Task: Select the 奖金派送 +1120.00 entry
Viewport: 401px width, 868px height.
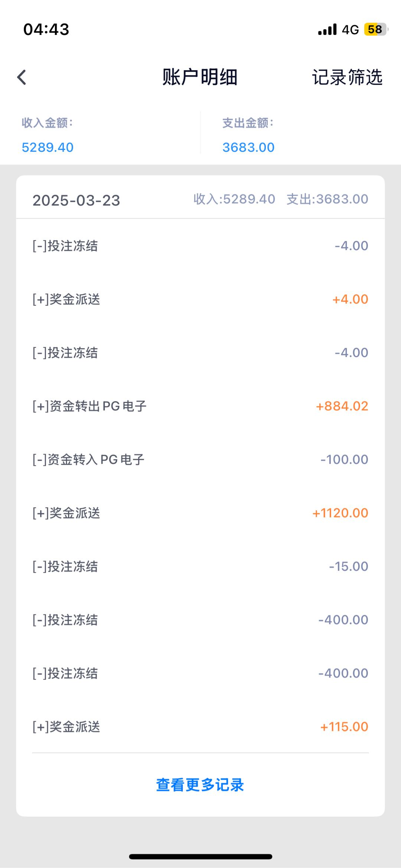Action: click(x=200, y=513)
